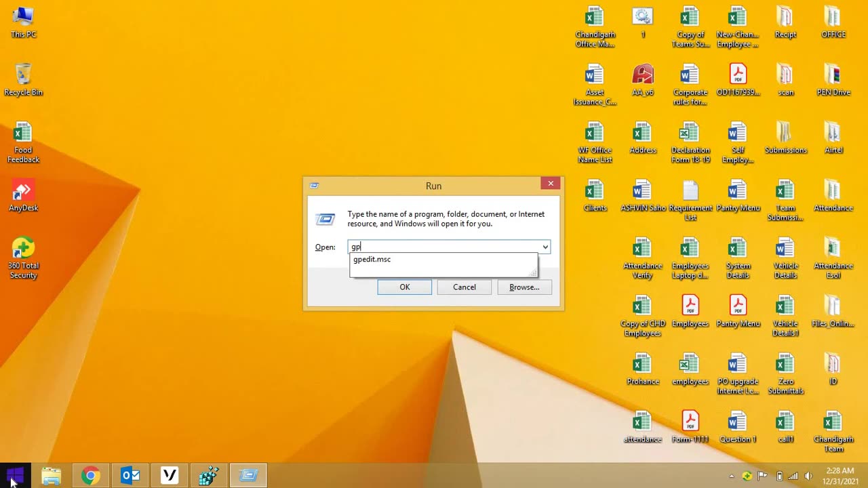Select the ID folder icon
Image resolution: width=868 pixels, height=488 pixels.
pyautogui.click(x=833, y=369)
